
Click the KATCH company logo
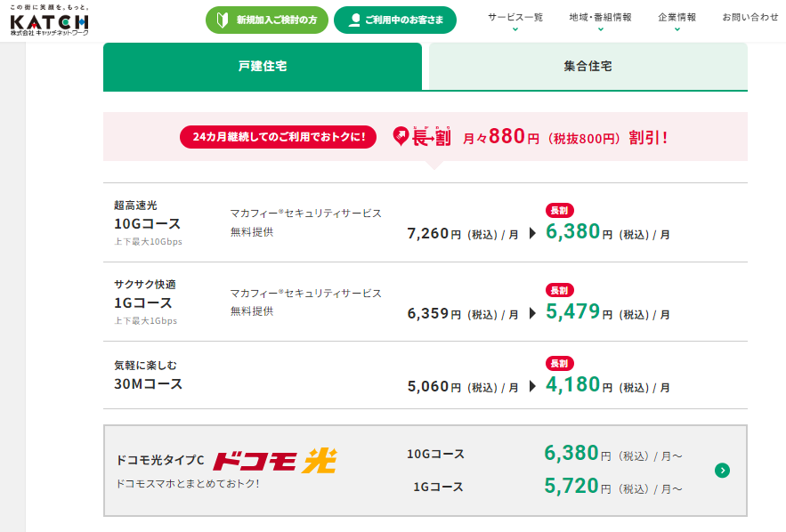click(x=49, y=20)
